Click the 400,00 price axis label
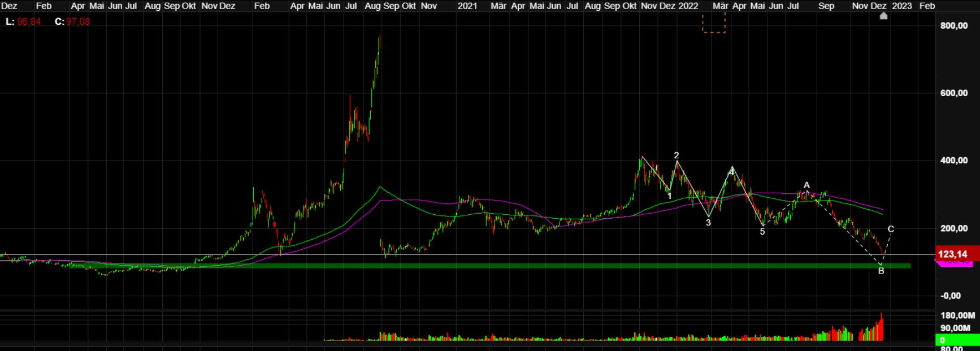This screenshot has height=351, width=980. pyautogui.click(x=954, y=161)
